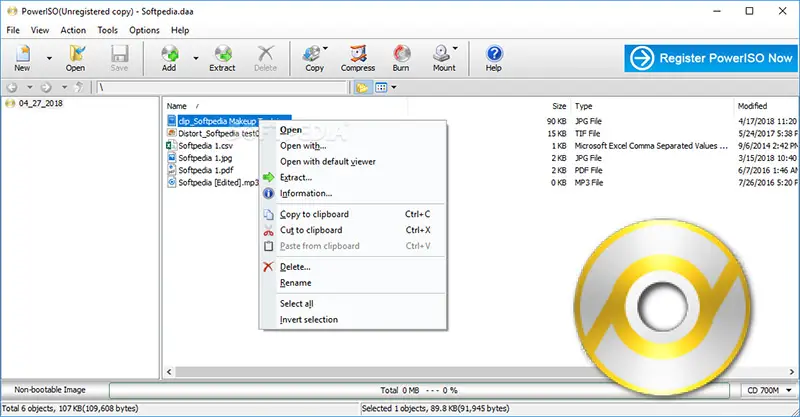800x417 pixels.
Task: Toggle the folders pane icon
Action: (x=362, y=87)
